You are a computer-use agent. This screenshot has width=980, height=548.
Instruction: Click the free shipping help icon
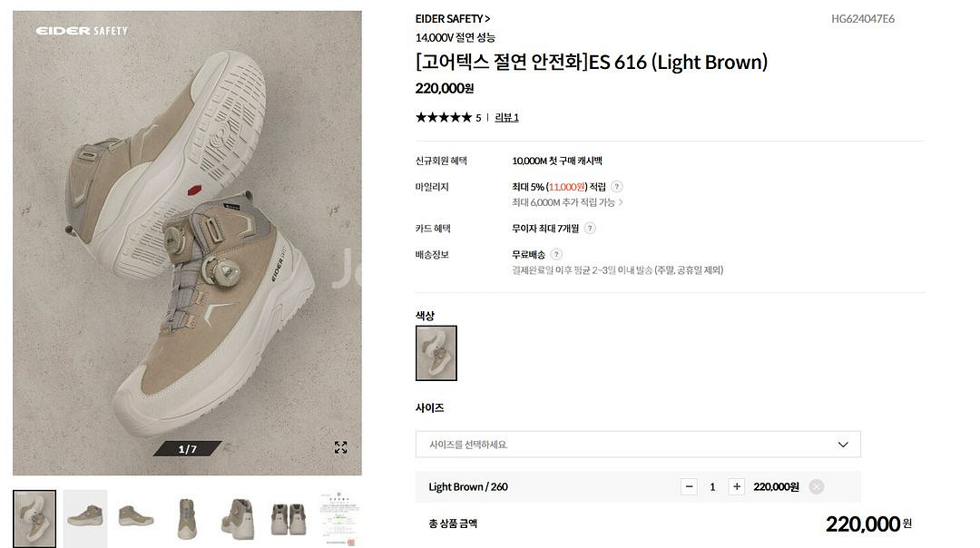[x=556, y=255]
